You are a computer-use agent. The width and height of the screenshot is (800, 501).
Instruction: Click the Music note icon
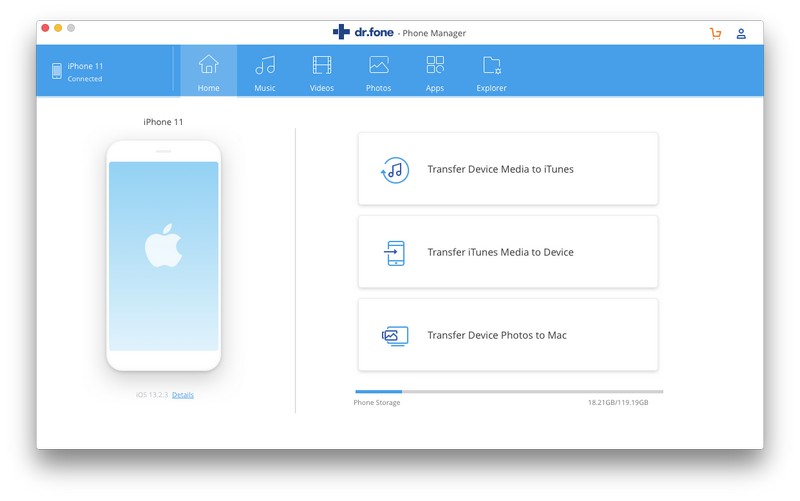265,65
